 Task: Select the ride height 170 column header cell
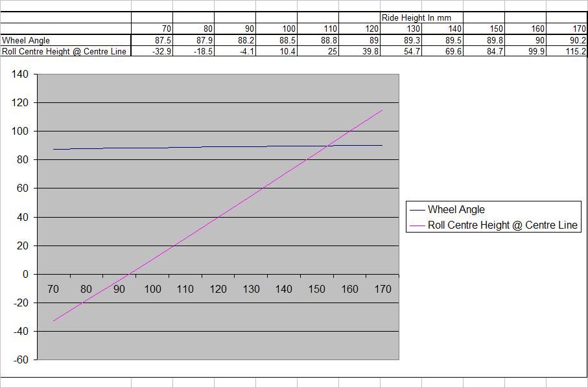[x=567, y=29]
